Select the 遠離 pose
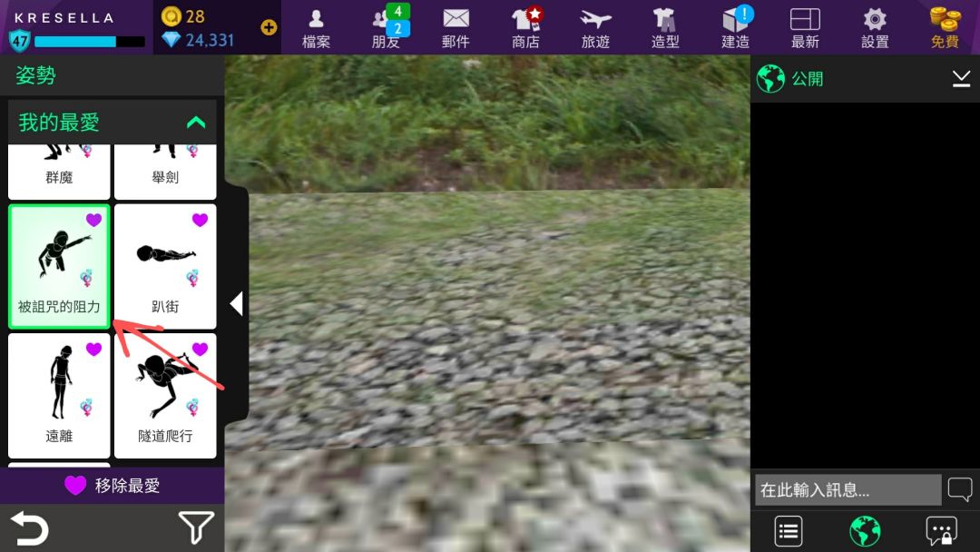The image size is (980, 552). pyautogui.click(x=59, y=396)
